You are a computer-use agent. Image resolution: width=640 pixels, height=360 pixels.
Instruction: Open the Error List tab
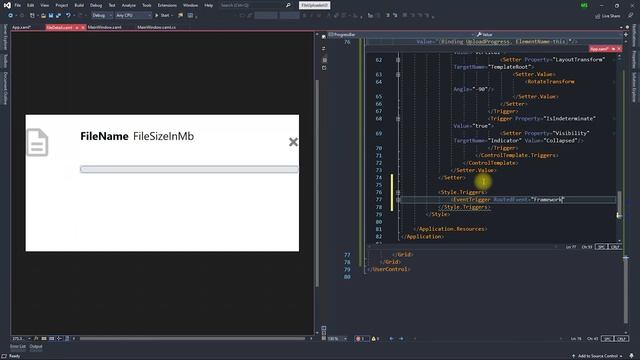point(18,347)
